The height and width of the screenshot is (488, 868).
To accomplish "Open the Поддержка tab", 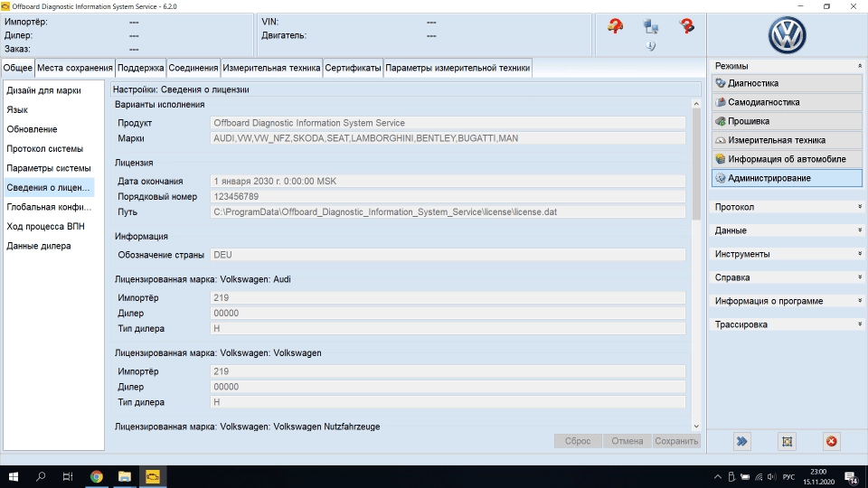I will point(141,68).
